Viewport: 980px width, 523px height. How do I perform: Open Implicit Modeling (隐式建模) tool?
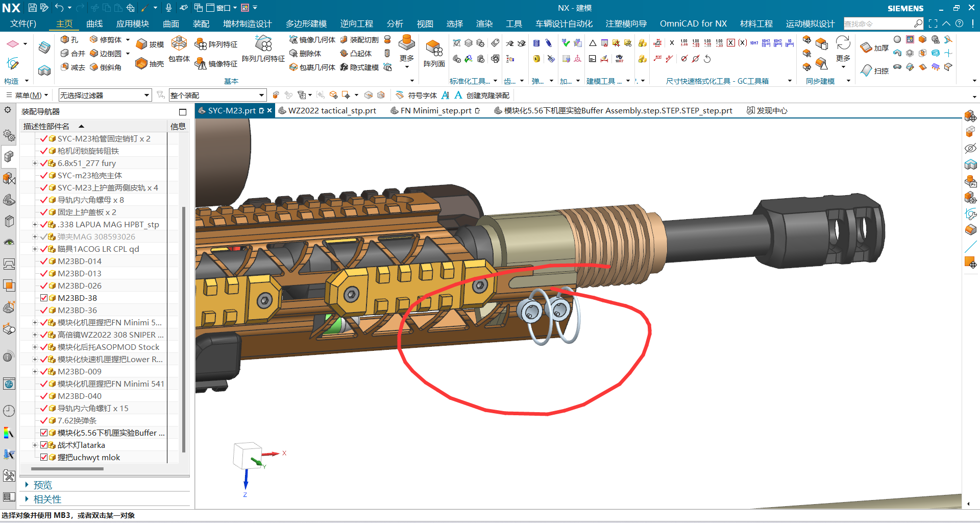(x=359, y=67)
